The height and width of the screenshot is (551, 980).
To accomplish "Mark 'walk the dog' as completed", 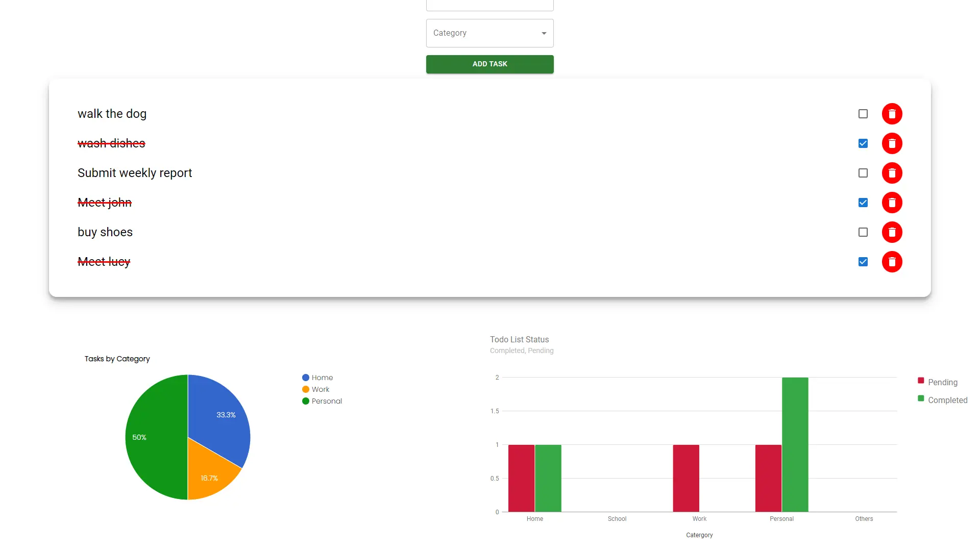I will 863,114.
